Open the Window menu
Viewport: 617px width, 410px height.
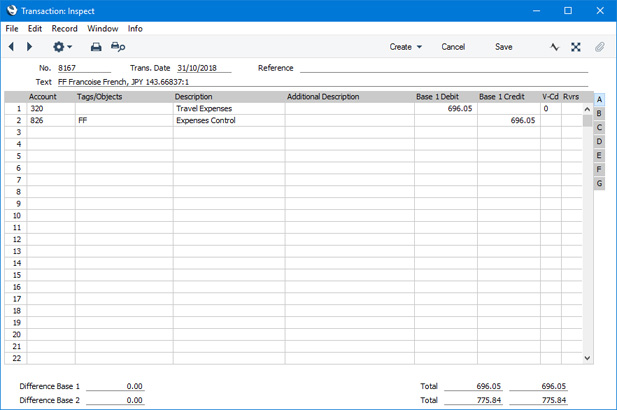(x=102, y=29)
